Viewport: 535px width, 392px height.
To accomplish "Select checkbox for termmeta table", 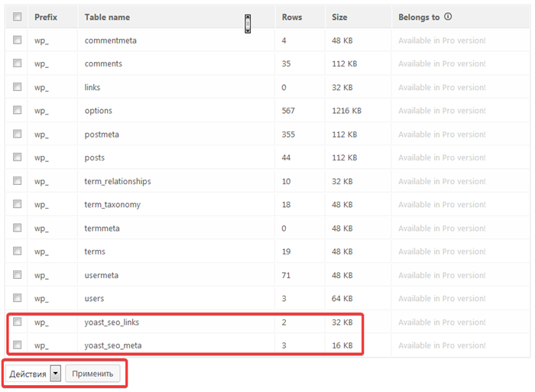I will (x=17, y=228).
